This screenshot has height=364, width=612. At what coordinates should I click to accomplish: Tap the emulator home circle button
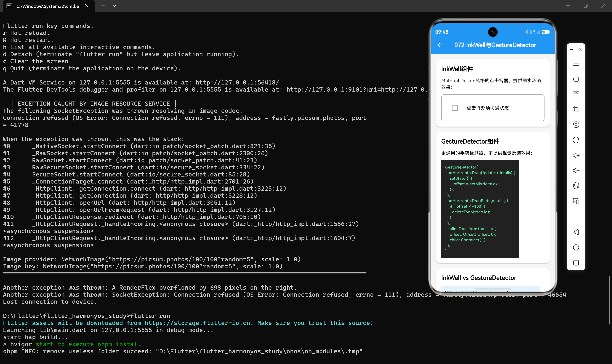pos(576,247)
